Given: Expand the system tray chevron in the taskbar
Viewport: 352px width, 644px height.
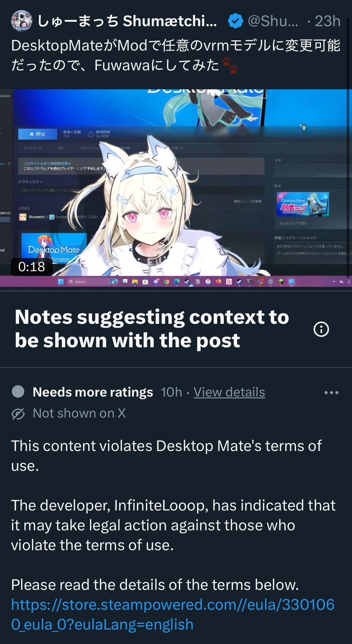Looking at the screenshot, I should point(334,282).
